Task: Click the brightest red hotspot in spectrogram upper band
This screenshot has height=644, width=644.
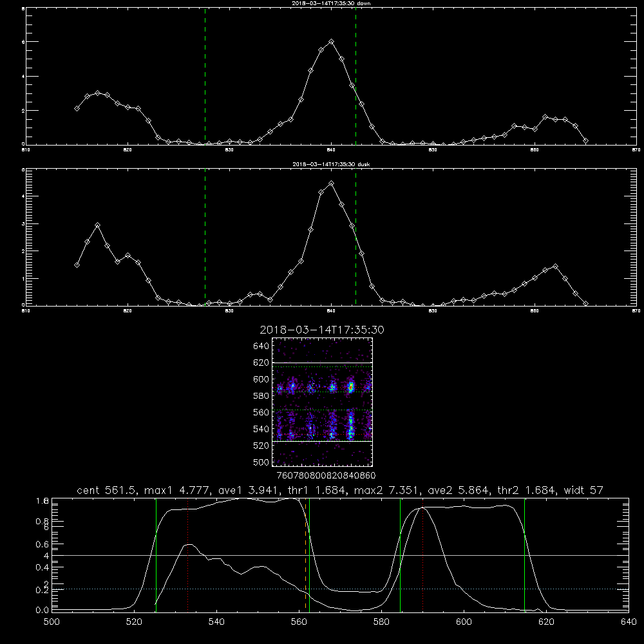Action: (x=351, y=386)
